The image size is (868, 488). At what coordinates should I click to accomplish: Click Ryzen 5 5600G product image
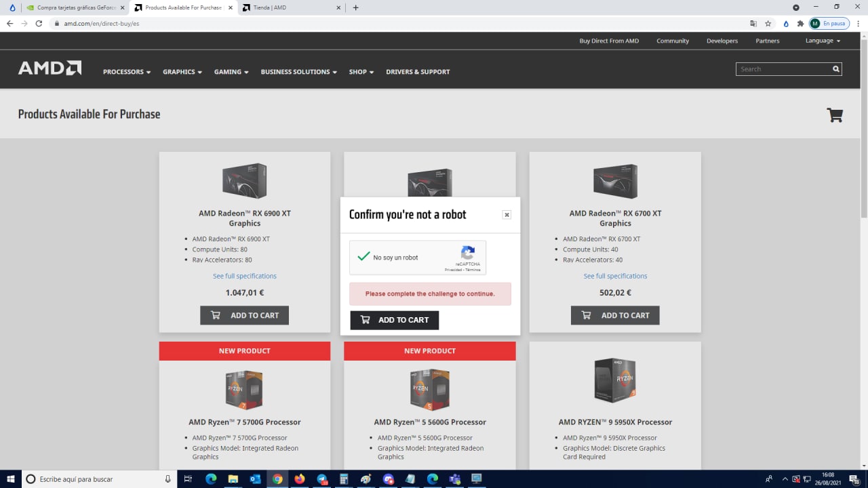point(430,390)
